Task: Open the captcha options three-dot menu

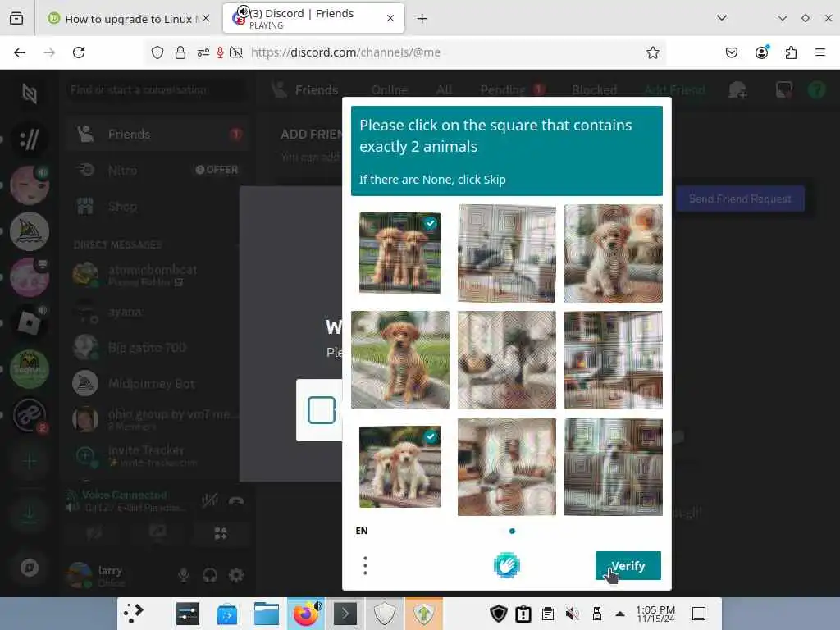Action: pos(365,565)
